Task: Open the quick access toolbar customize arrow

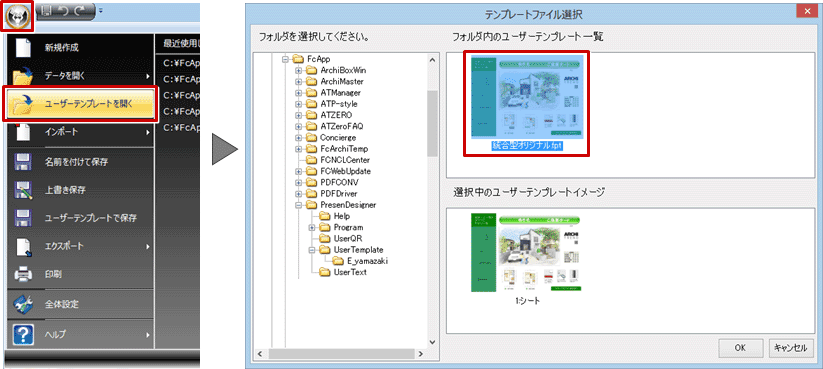Action: (100, 10)
